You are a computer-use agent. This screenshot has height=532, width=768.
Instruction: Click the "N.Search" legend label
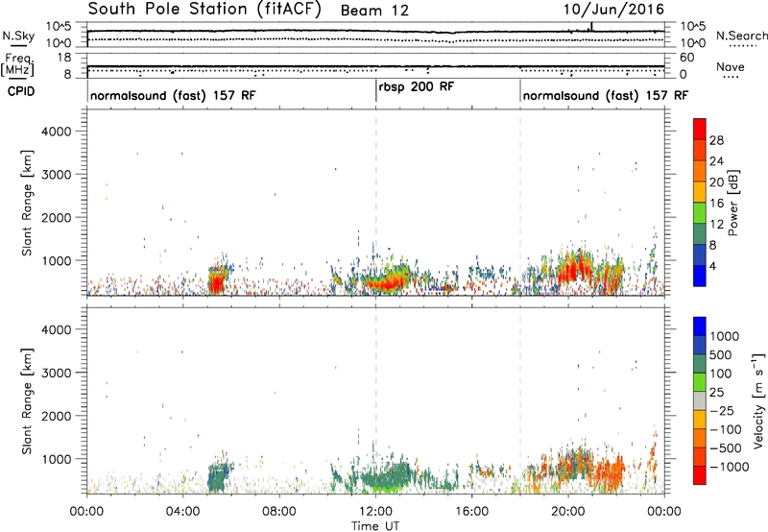pos(742,36)
